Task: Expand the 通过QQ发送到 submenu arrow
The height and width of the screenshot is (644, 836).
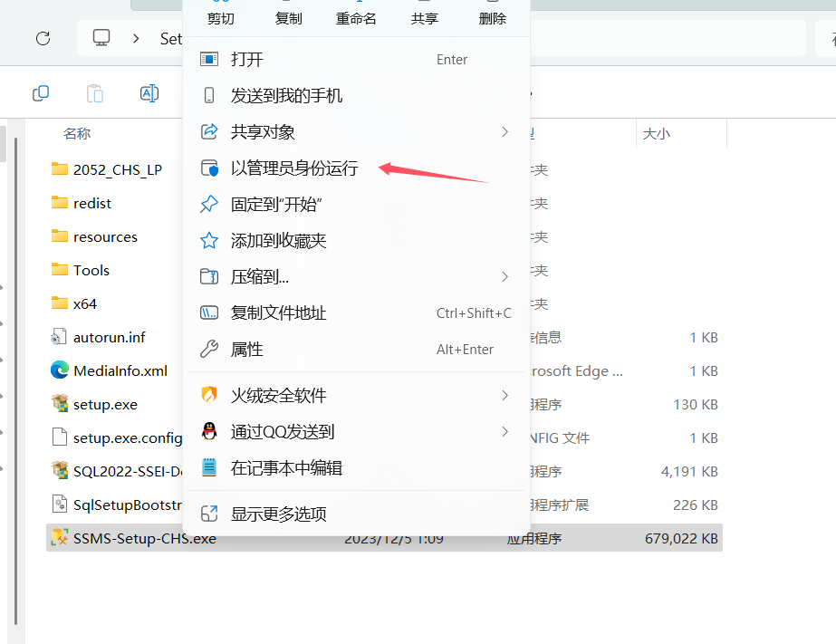Action: [x=504, y=432]
